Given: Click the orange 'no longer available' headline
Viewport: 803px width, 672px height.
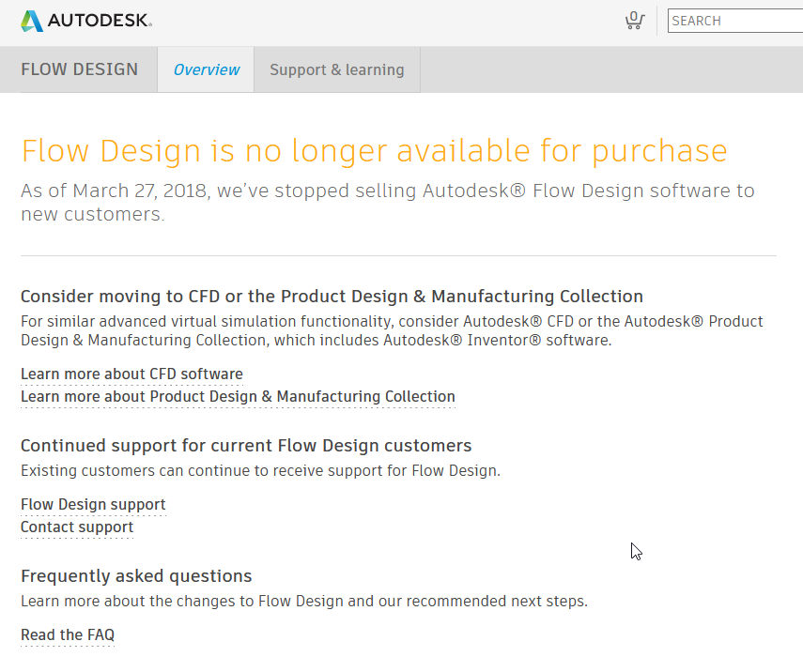Looking at the screenshot, I should pyautogui.click(x=374, y=151).
